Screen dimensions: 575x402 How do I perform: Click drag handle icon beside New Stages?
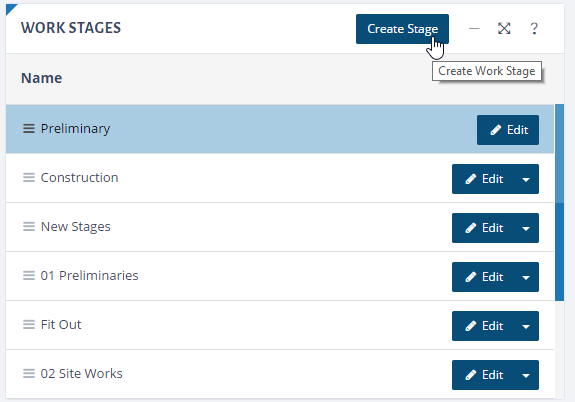click(x=29, y=227)
